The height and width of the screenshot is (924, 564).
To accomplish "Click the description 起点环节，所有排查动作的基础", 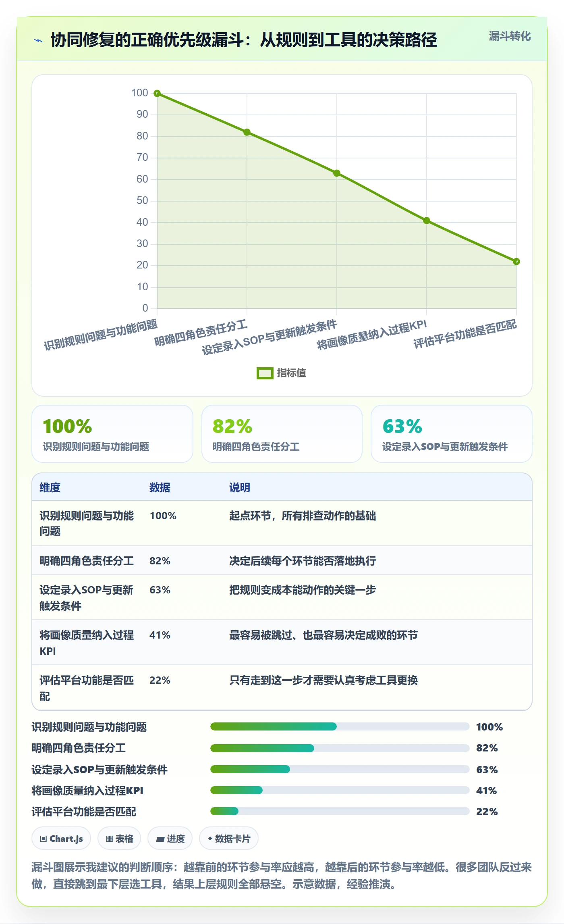I will click(x=303, y=516).
